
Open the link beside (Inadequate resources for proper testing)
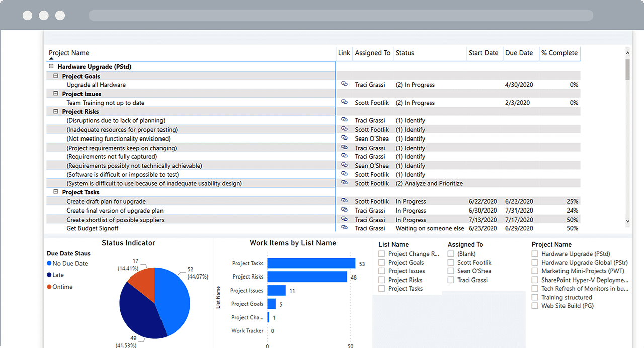[x=344, y=129]
